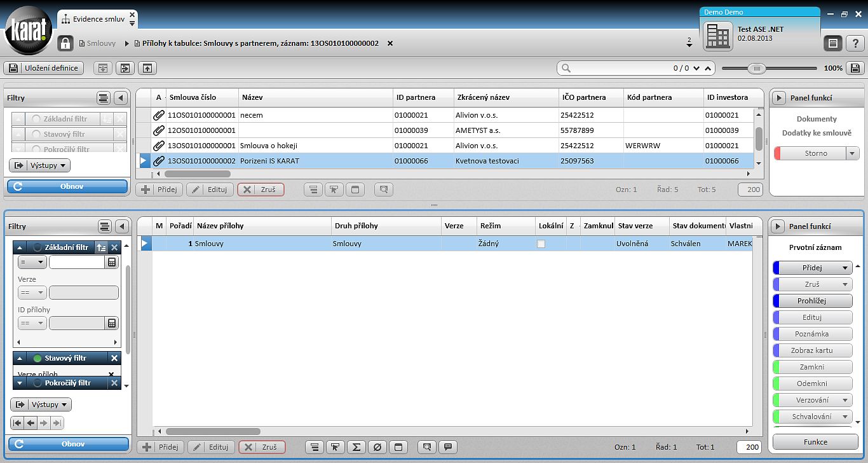Select the Smlouva o hokeji row
868x463 pixels.
(445, 146)
